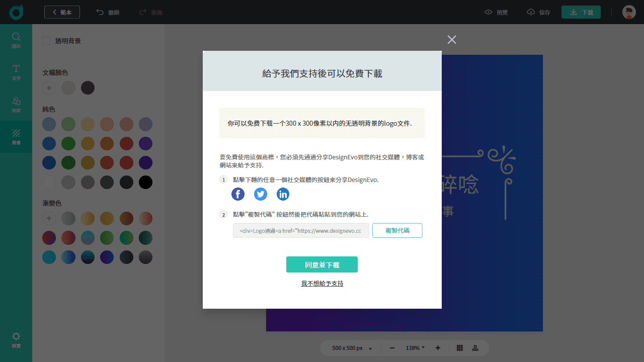This screenshot has width=644, height=362.
Task: Share DesignEvo via the Twitter icon
Action: pyautogui.click(x=260, y=194)
